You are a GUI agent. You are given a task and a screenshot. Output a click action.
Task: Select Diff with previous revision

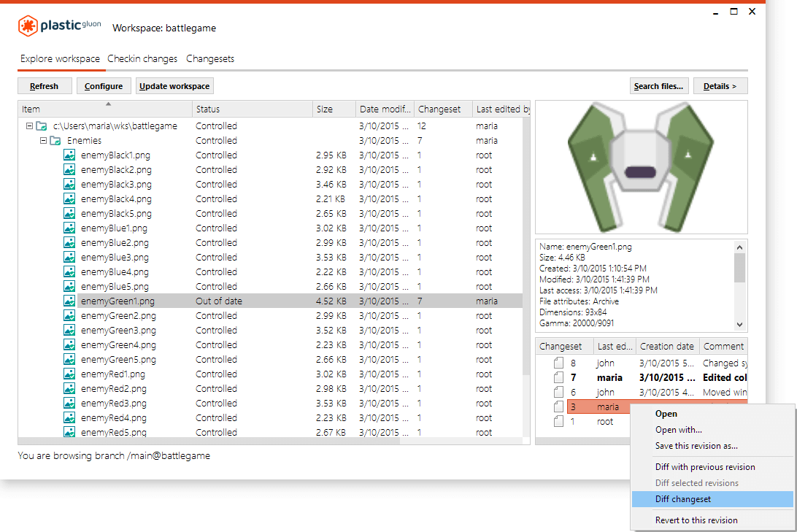712,467
